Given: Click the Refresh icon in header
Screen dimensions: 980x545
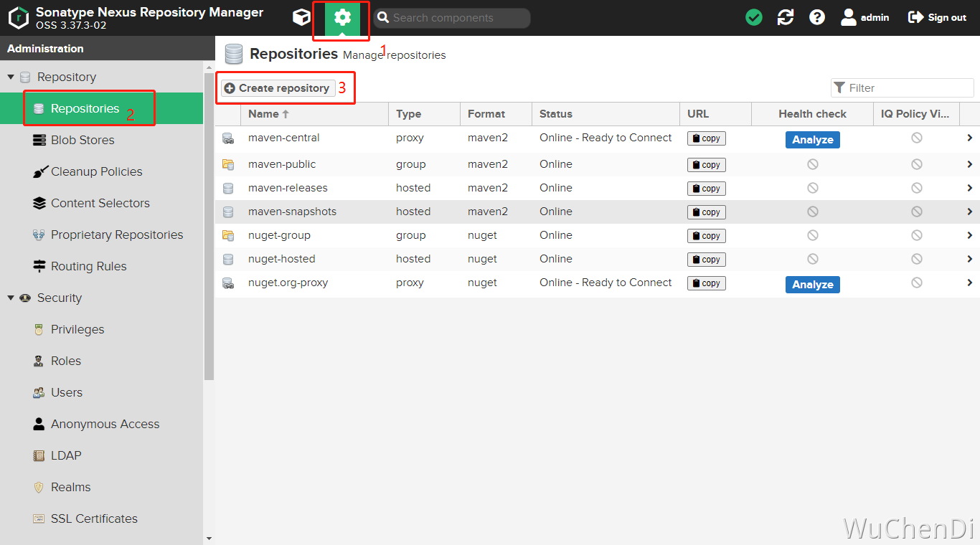Looking at the screenshot, I should coord(786,17).
